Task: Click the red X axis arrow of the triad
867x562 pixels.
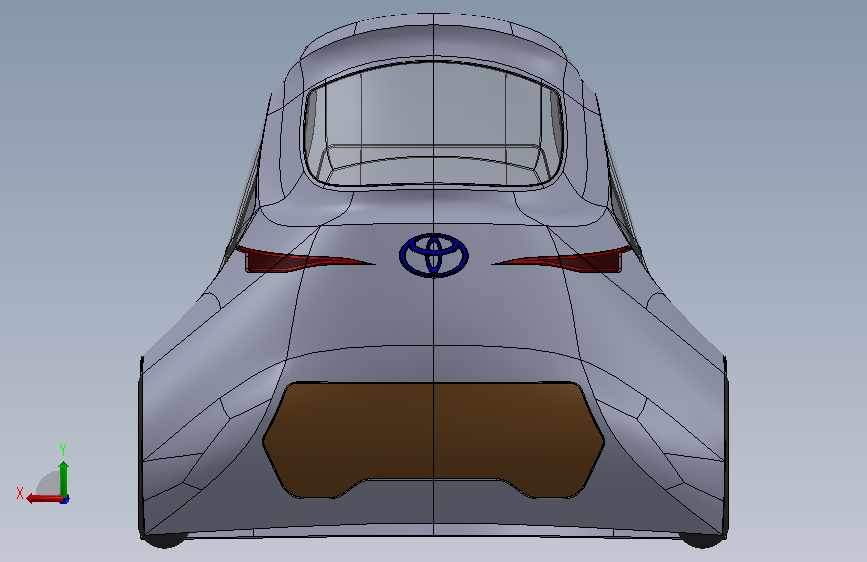Action: [x=45, y=499]
